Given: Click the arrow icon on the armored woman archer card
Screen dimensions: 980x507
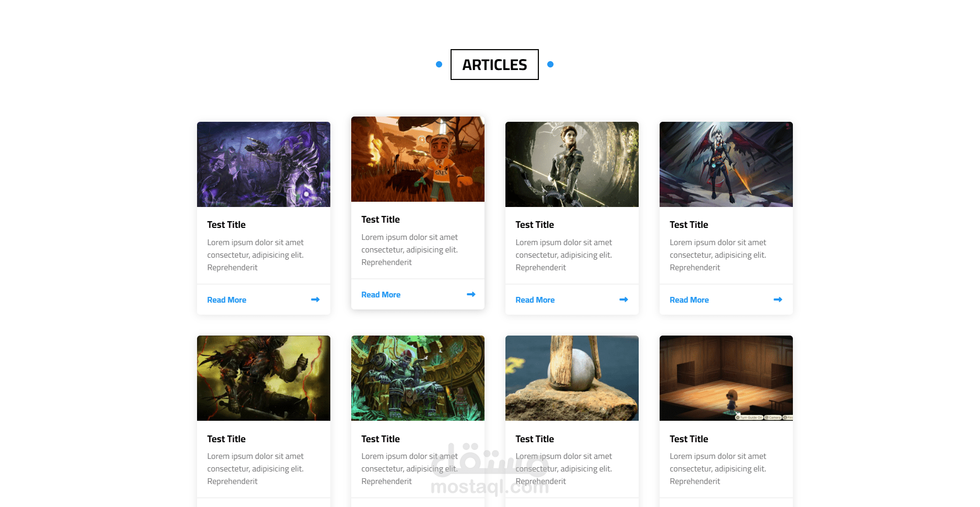Looking at the screenshot, I should click(x=624, y=299).
